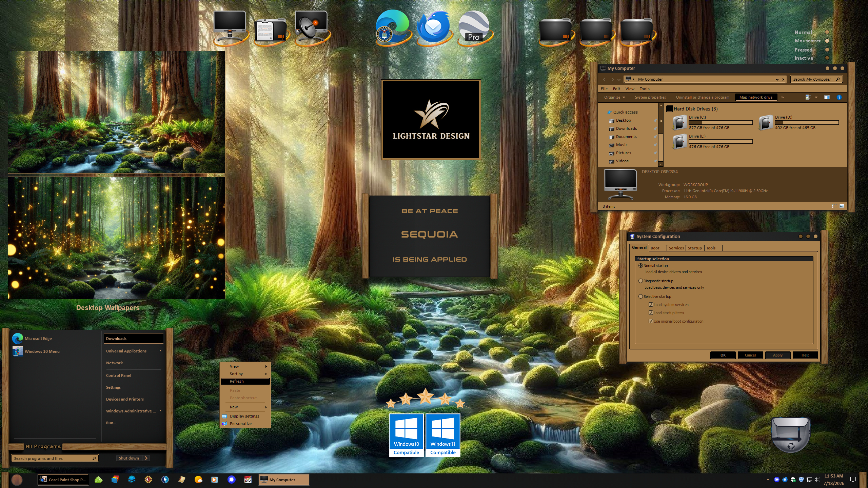Open the Microsoft Edge dock icon
868x488 pixels.
click(x=393, y=28)
